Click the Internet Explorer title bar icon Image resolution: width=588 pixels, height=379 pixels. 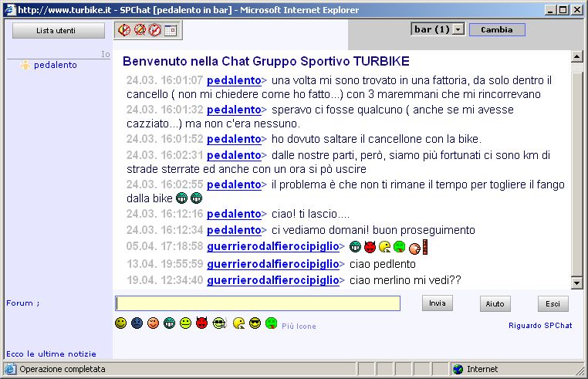[x=10, y=9]
